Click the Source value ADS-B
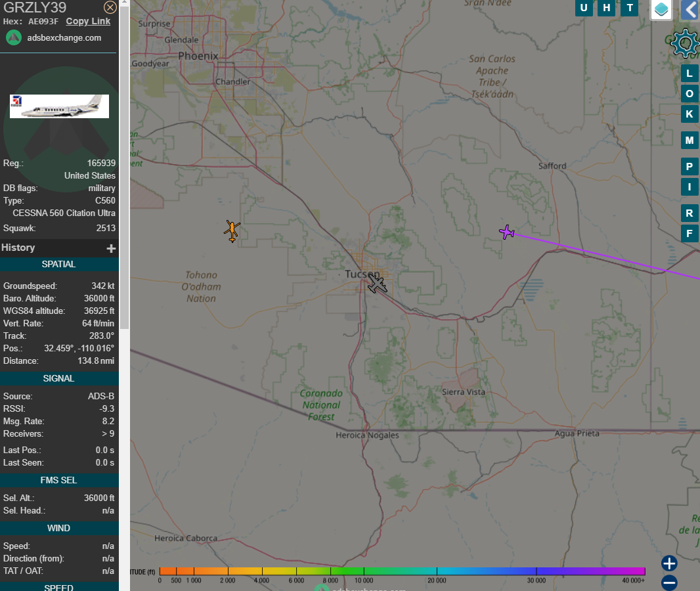The image size is (700, 591). [x=101, y=397]
